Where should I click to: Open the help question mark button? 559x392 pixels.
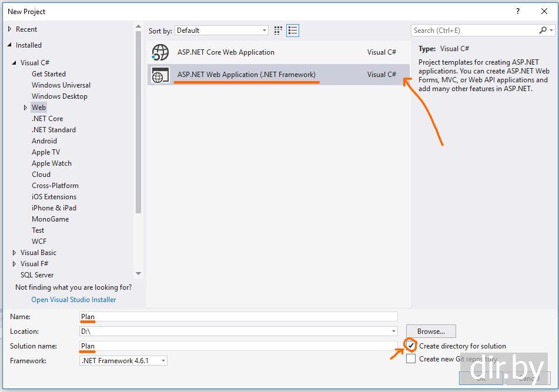tap(518, 11)
